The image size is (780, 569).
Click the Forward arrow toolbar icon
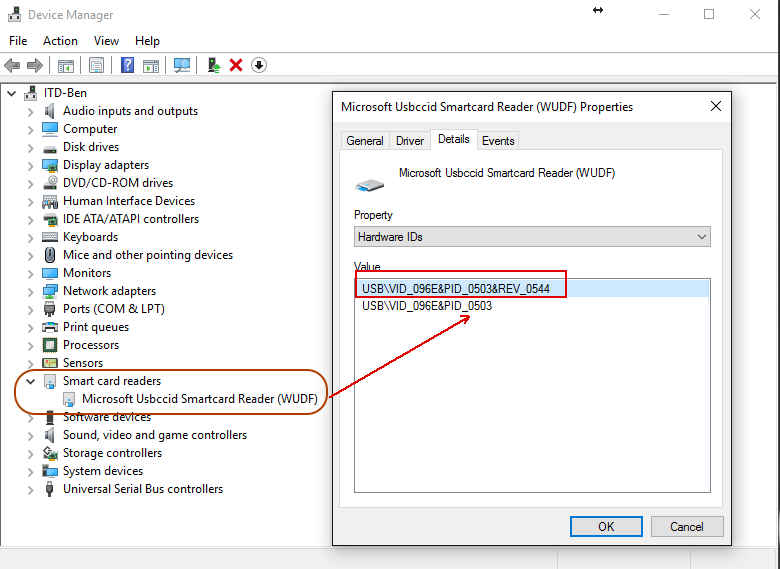point(35,65)
